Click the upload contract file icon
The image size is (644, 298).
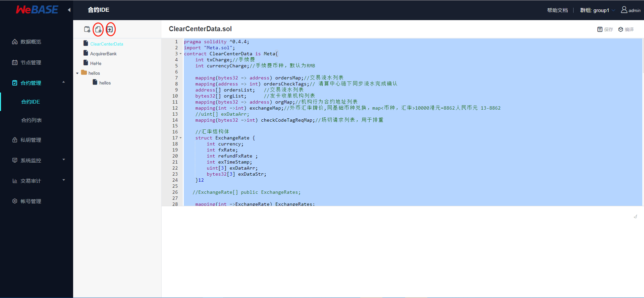110,29
